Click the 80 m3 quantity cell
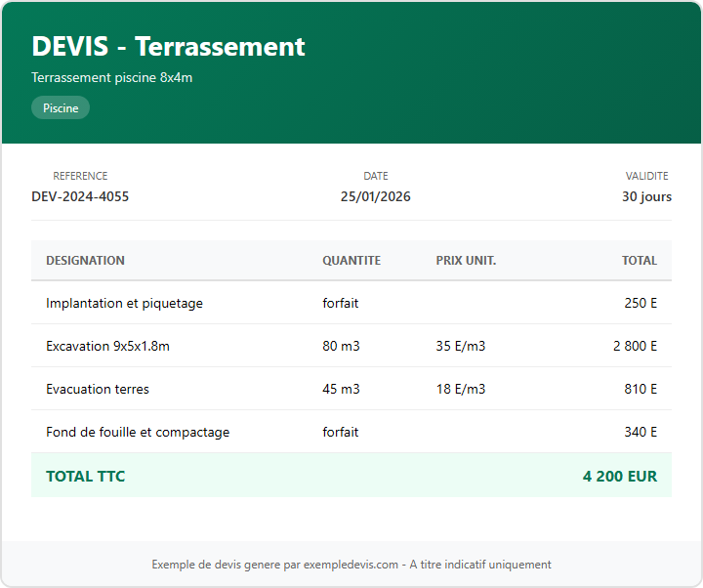The width and height of the screenshot is (703, 588). (x=341, y=346)
